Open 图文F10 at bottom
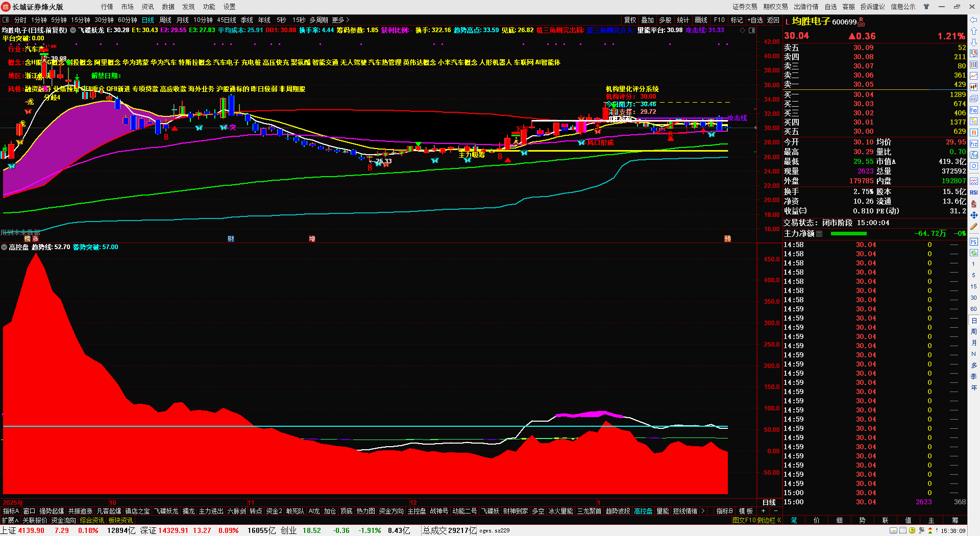980x536 pixels. (744, 520)
